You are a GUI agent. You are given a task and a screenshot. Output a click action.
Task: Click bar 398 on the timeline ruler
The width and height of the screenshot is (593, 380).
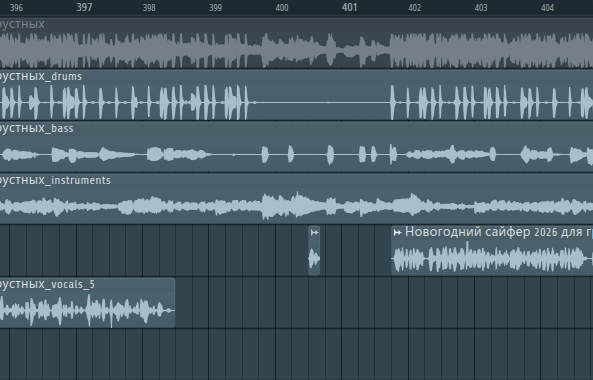coord(149,8)
